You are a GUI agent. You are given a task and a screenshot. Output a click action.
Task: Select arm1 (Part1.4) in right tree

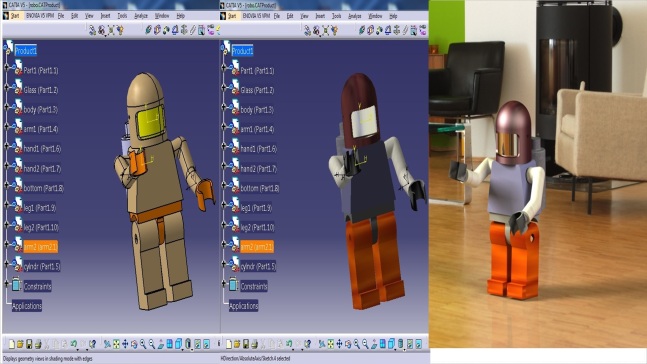click(257, 129)
